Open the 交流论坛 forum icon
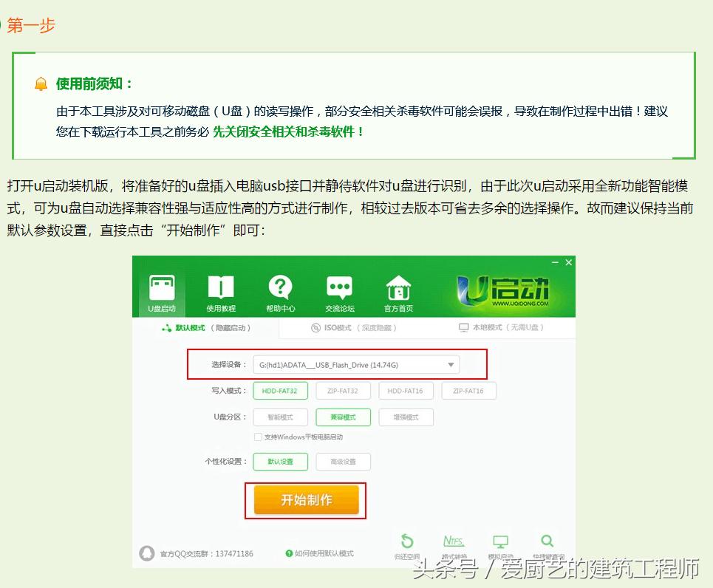The height and width of the screenshot is (588, 713). point(339,291)
